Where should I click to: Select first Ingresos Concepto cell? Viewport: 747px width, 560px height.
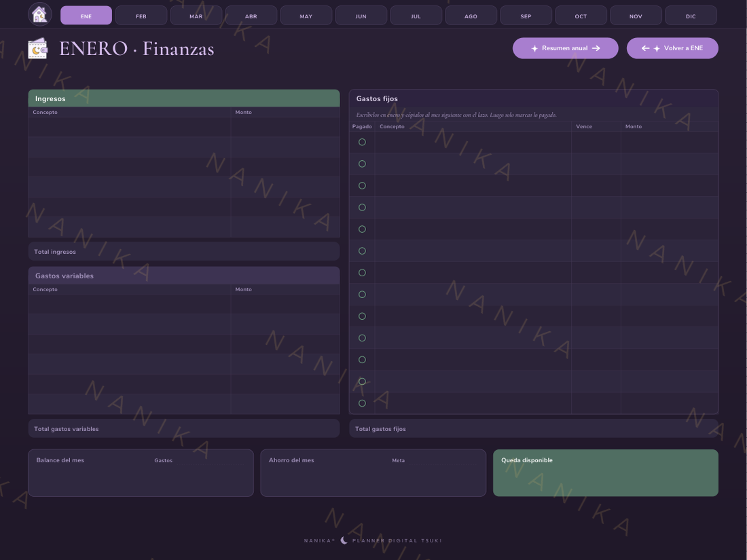tap(130, 127)
